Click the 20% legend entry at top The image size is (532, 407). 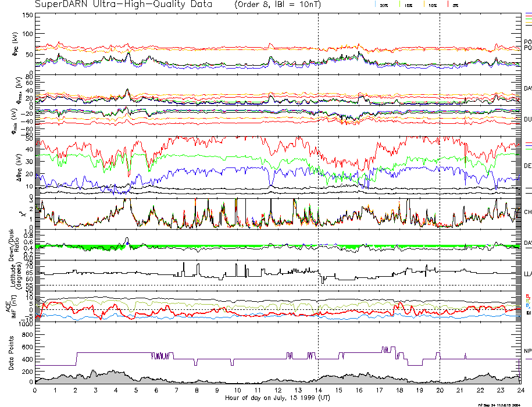click(x=384, y=5)
